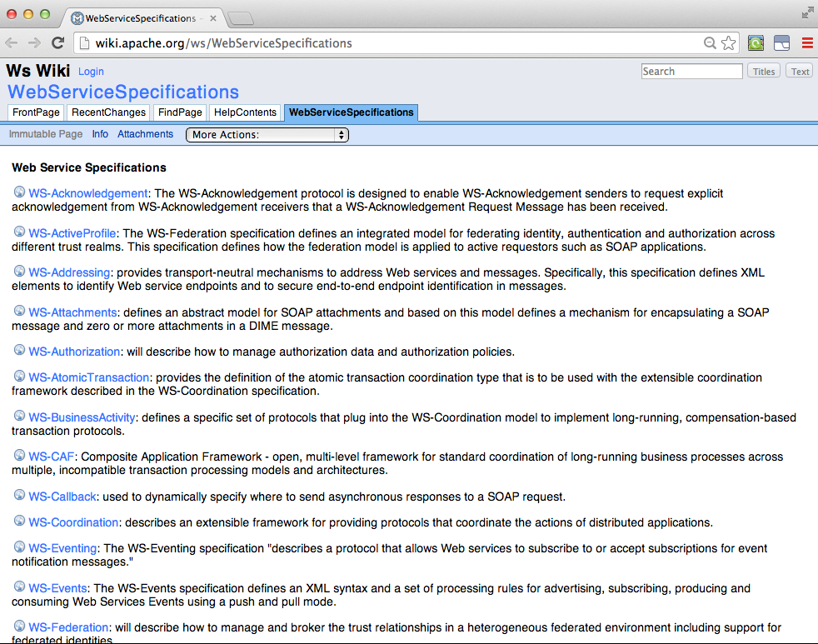Image resolution: width=818 pixels, height=644 pixels.
Task: Click globe icon beside WS-Eventing
Action: (x=19, y=547)
